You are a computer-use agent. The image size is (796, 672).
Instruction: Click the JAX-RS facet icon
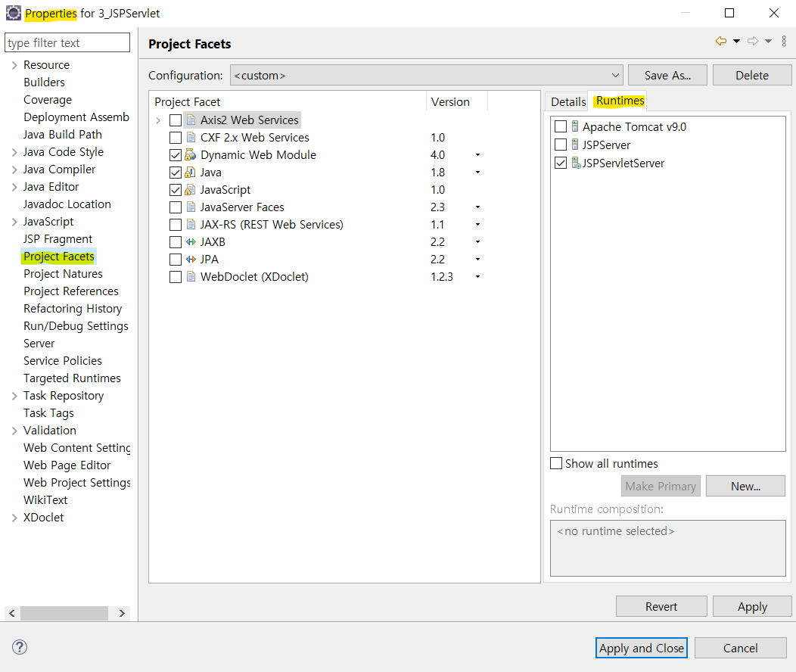pos(191,224)
